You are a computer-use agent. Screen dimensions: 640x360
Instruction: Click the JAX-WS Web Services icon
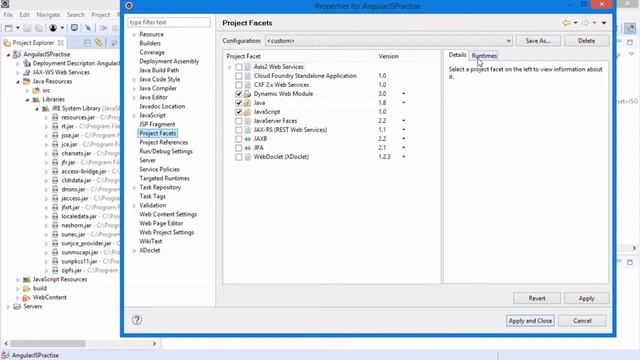coord(27,72)
